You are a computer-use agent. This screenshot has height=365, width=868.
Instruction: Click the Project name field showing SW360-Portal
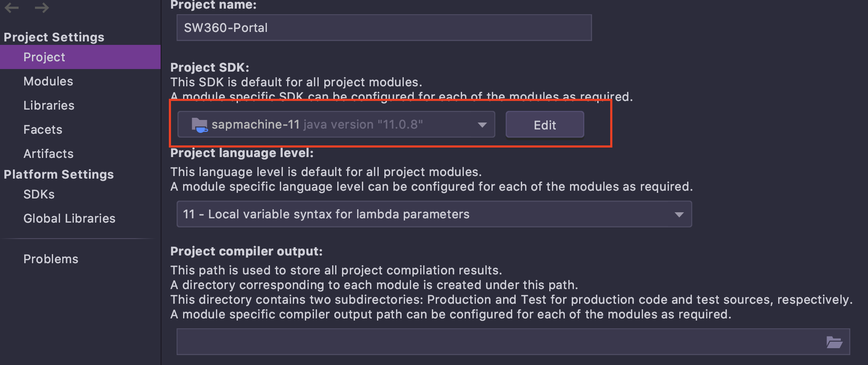point(383,27)
